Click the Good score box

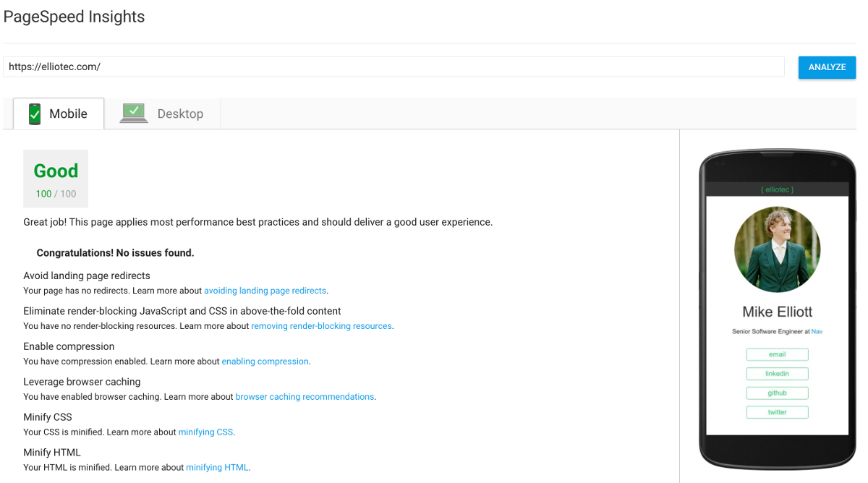click(56, 179)
